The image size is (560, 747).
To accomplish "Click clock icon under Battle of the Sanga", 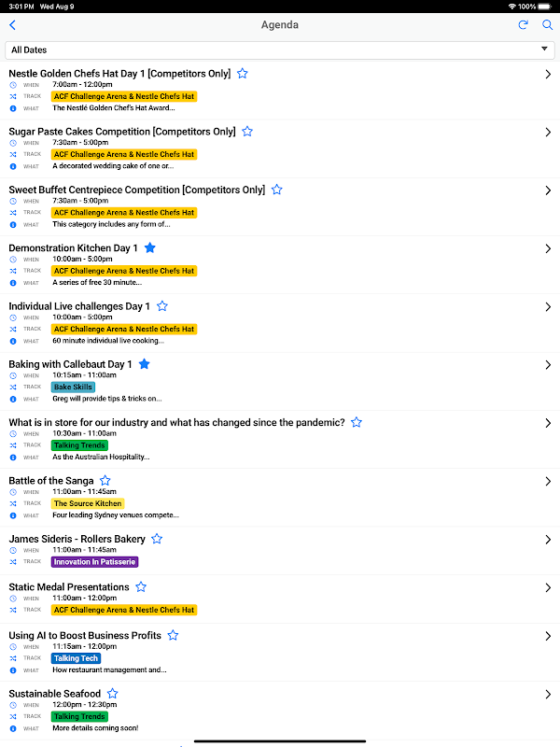I will point(13,492).
